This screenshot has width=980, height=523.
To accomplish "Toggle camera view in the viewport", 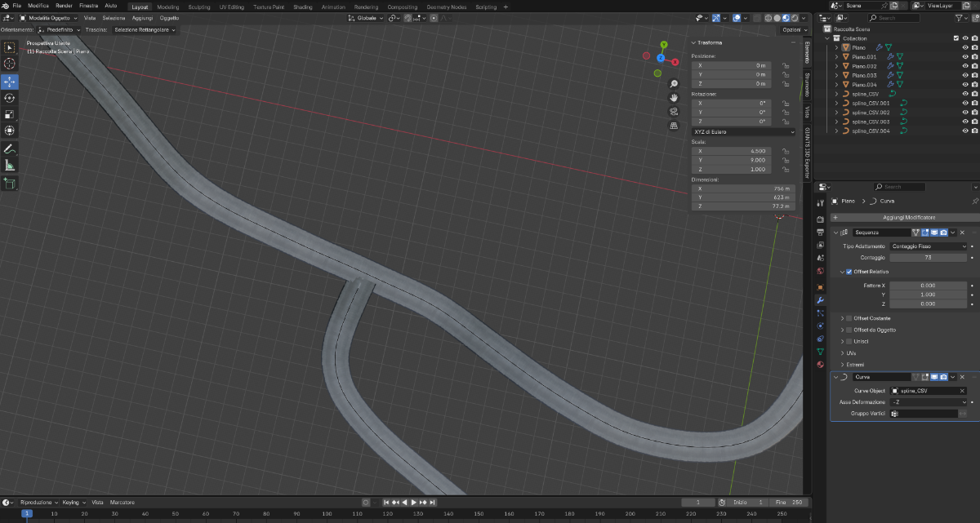I will (x=674, y=112).
